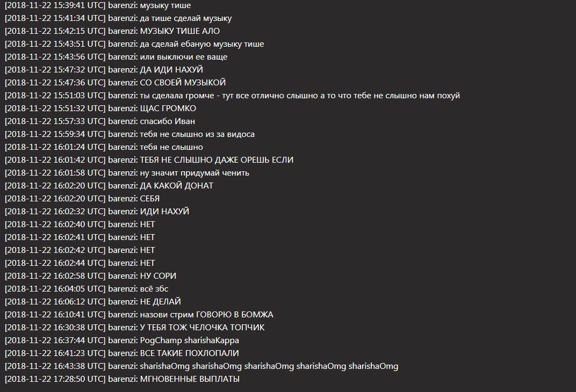Click the timestamp 15:43:56 UTC
576x392 pixels.
click(x=80, y=57)
